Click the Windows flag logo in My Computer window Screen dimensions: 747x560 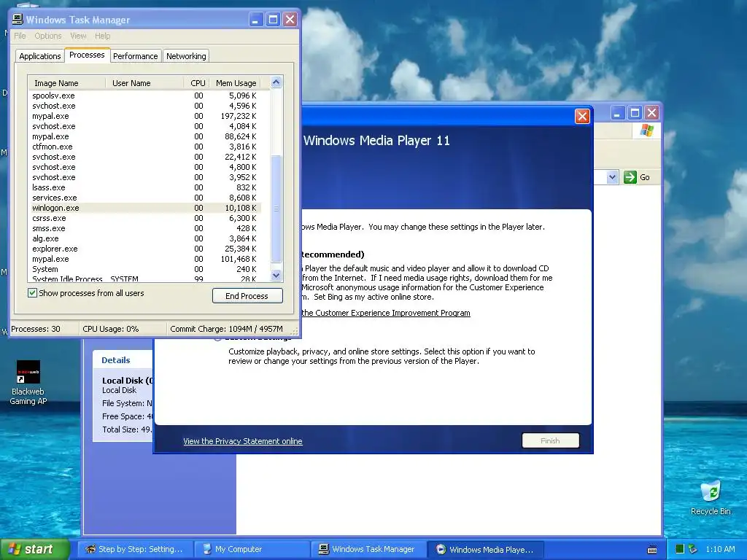pos(646,130)
